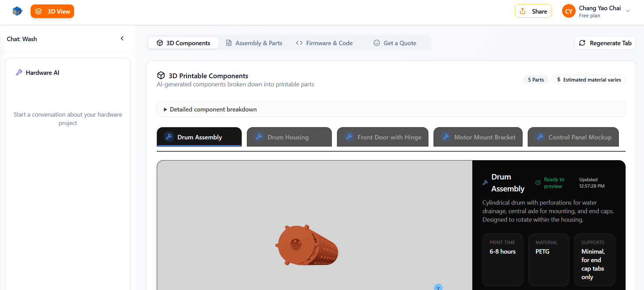
Task: Click the app logo icon
Action: click(x=17, y=11)
